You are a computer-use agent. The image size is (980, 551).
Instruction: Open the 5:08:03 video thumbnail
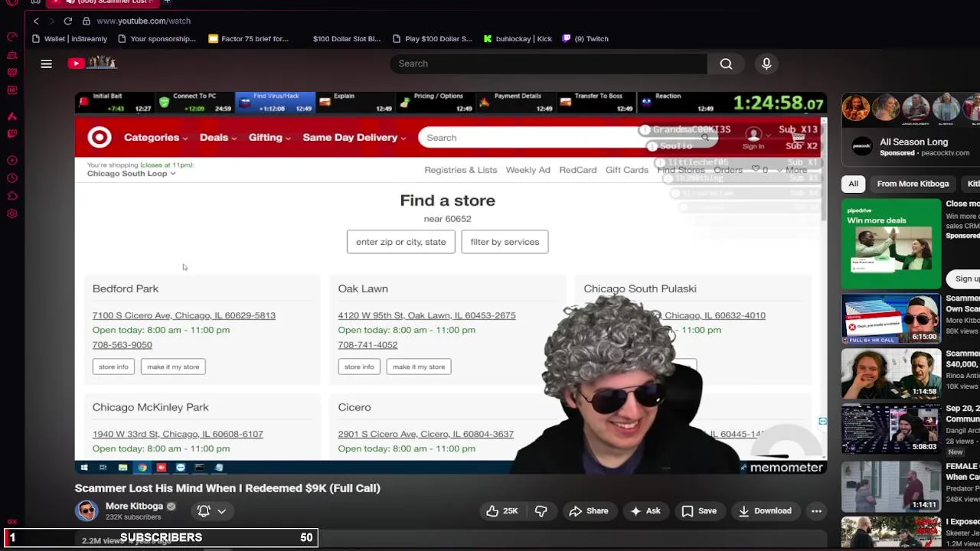[x=891, y=429]
